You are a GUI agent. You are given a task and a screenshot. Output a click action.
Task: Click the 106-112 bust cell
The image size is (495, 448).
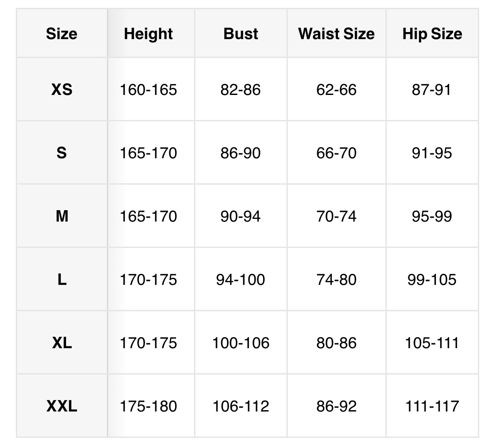[x=241, y=406]
